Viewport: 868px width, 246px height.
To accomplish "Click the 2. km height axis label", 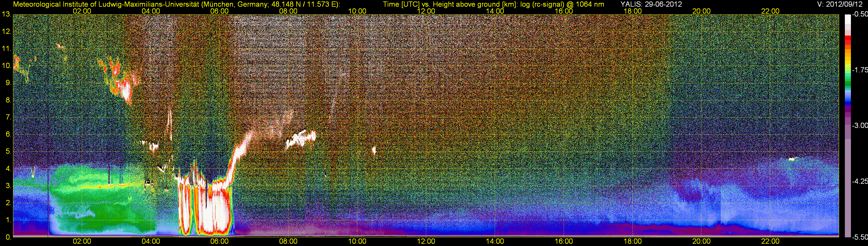I will (8, 203).
